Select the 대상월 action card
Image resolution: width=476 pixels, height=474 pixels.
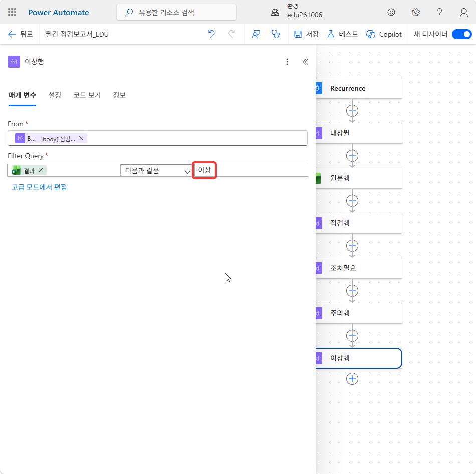[x=359, y=133]
